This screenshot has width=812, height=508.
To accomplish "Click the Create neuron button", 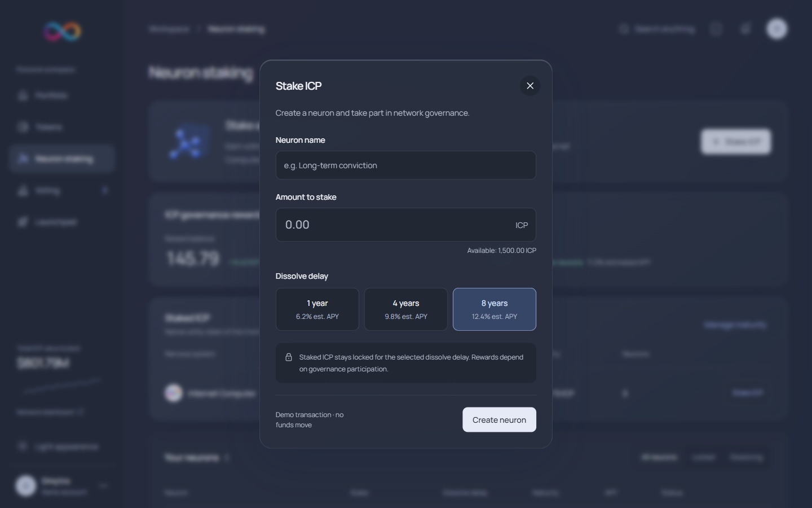I will coord(500,420).
